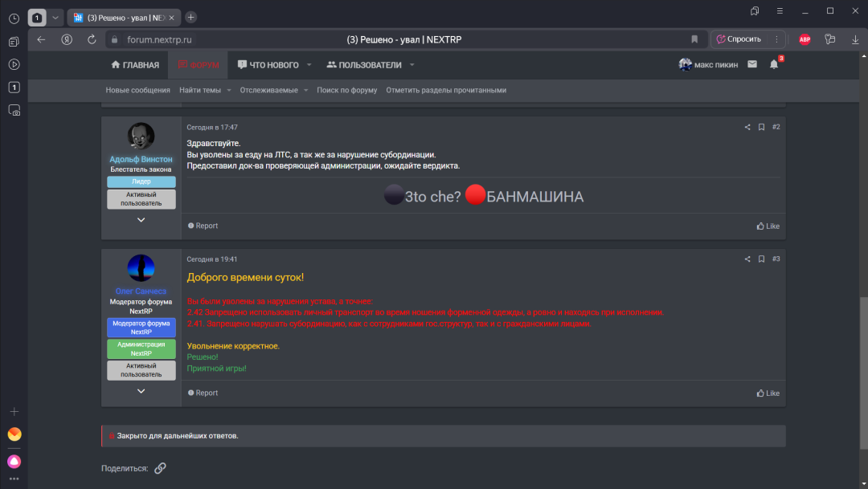Open browser downloads icon
The image size is (868, 489).
coord(854,39)
